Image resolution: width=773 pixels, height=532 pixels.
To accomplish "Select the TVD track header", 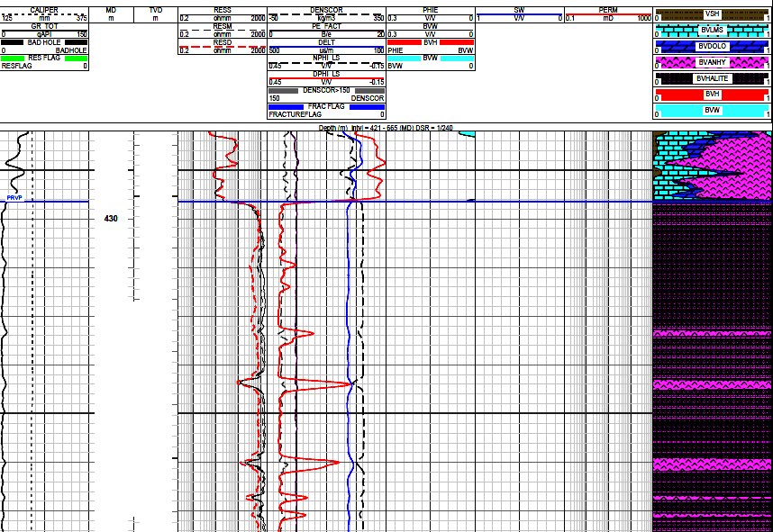I will coord(155,10).
